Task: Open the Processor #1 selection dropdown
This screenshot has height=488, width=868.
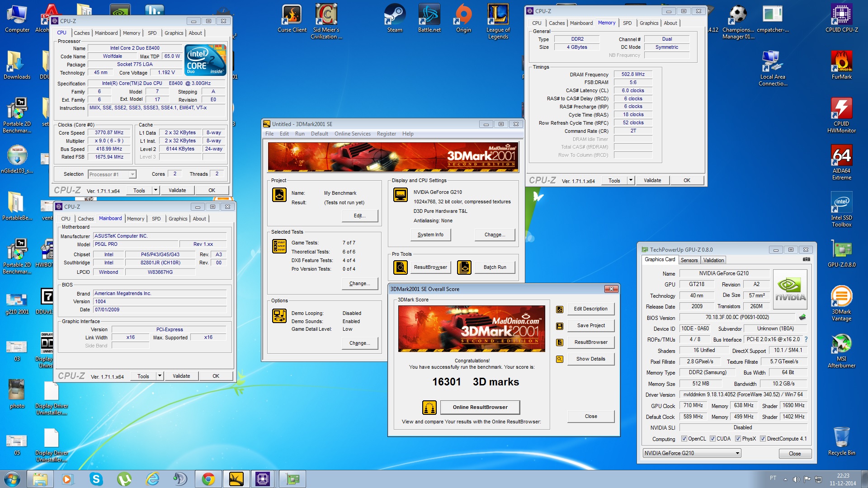Action: coord(112,174)
